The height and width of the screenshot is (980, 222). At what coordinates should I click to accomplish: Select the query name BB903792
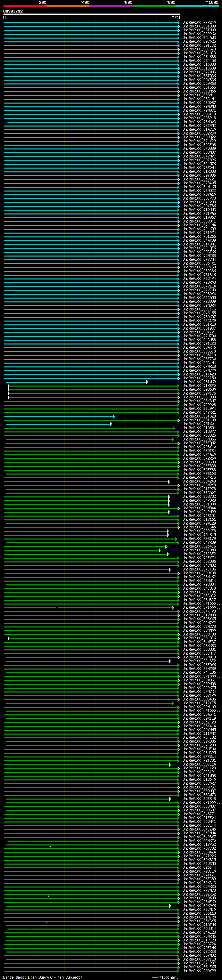(13, 11)
